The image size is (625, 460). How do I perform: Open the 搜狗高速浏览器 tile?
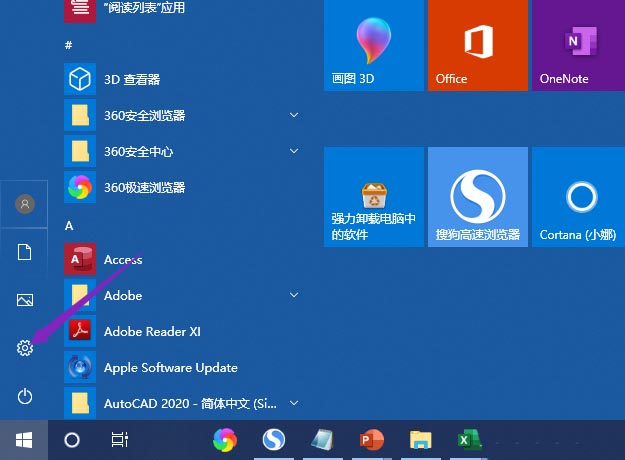(x=478, y=197)
